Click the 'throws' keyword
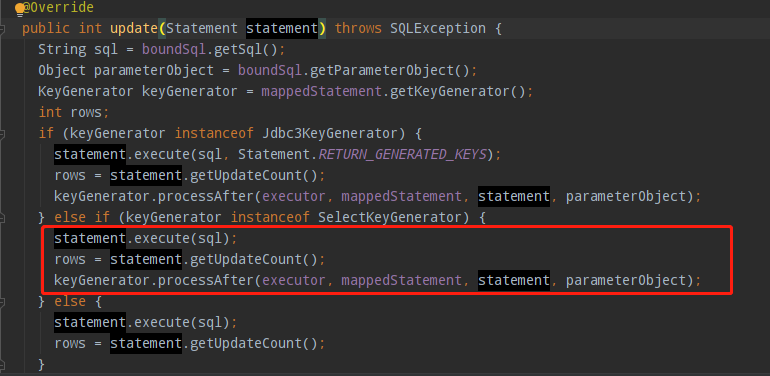This screenshot has width=770, height=376. [358, 28]
